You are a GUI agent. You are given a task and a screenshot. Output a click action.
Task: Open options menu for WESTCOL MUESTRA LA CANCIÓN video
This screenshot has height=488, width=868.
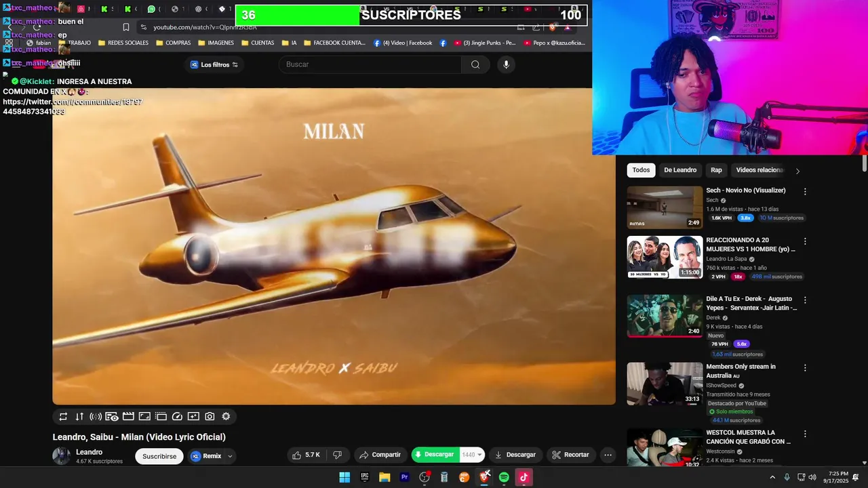(805, 434)
